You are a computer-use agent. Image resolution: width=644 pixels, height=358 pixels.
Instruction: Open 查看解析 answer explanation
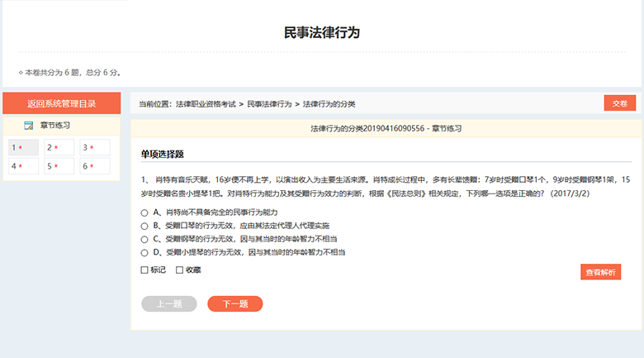(600, 272)
